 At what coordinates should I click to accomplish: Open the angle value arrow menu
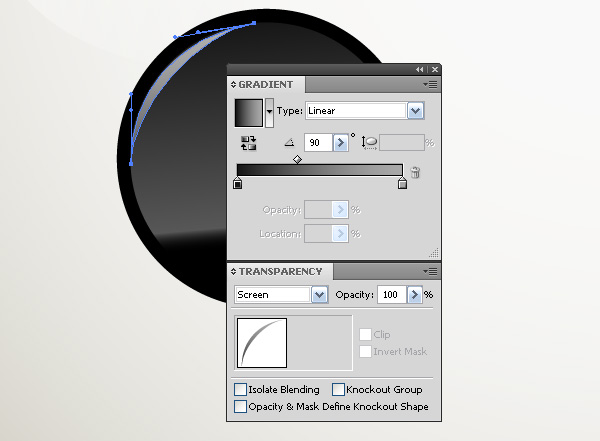340,143
